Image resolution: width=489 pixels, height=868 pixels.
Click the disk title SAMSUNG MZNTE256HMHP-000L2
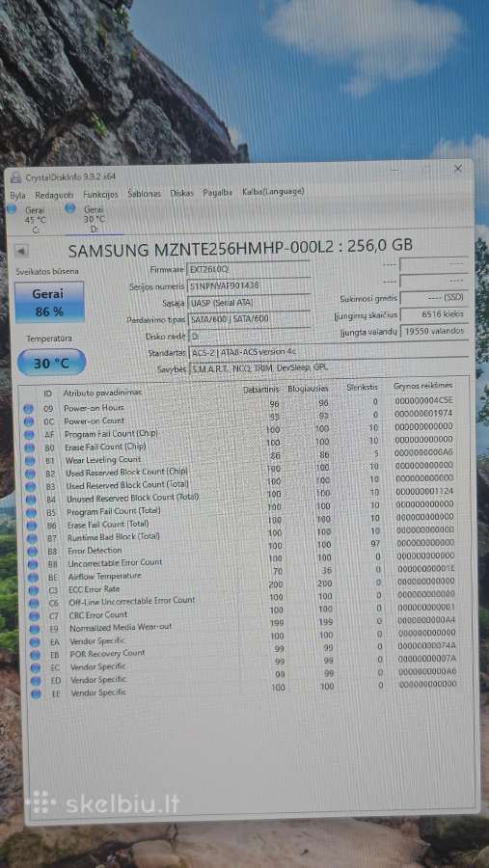click(240, 248)
